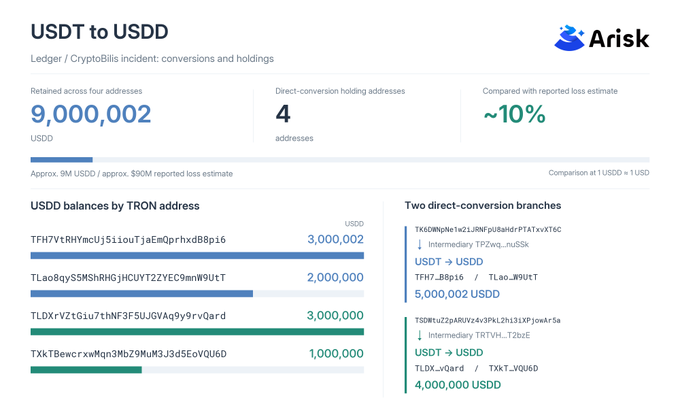This screenshot has height=415, width=680.
Task: Click the 5,000,002 USDD branch total
Action: click(457, 294)
